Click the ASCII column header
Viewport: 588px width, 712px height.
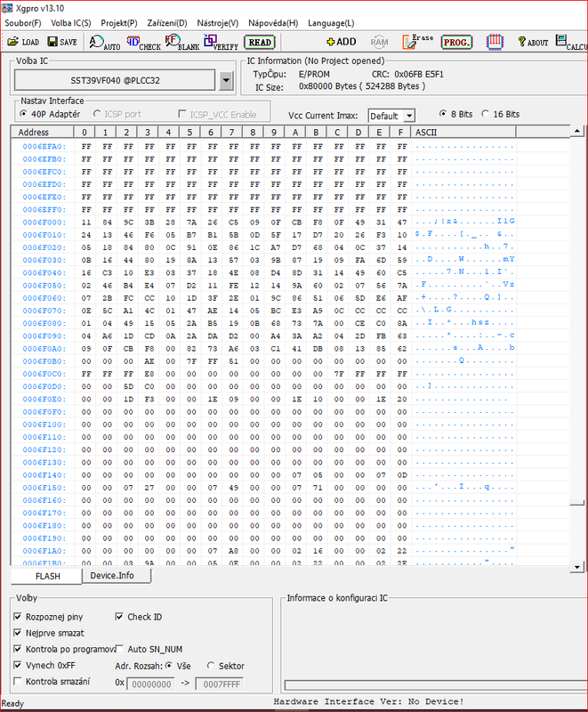pos(463,132)
